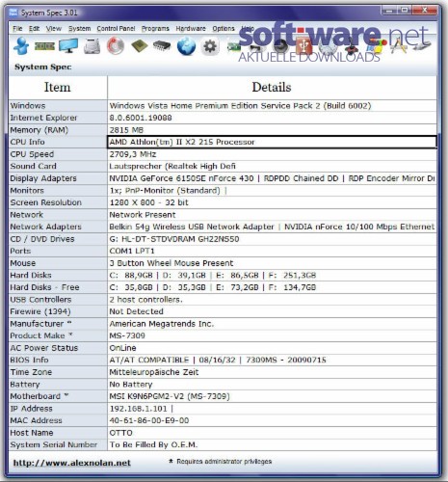Visit the http://www.alexnolan.net link
This screenshot has height=482, width=448.
72,463
